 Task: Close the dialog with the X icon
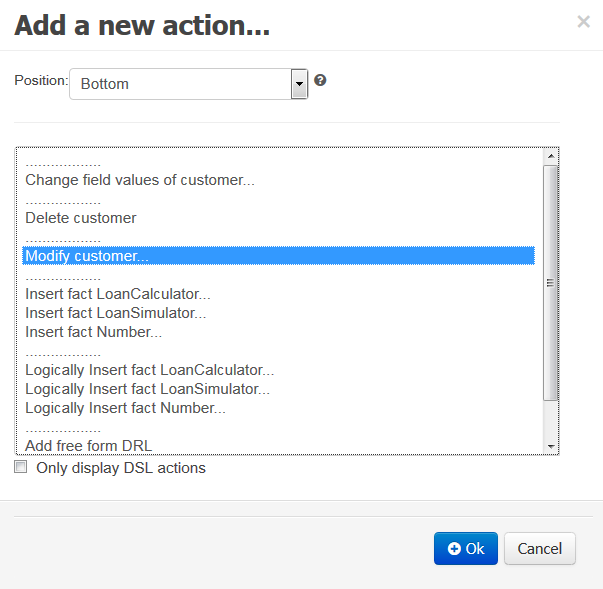pos(583,21)
